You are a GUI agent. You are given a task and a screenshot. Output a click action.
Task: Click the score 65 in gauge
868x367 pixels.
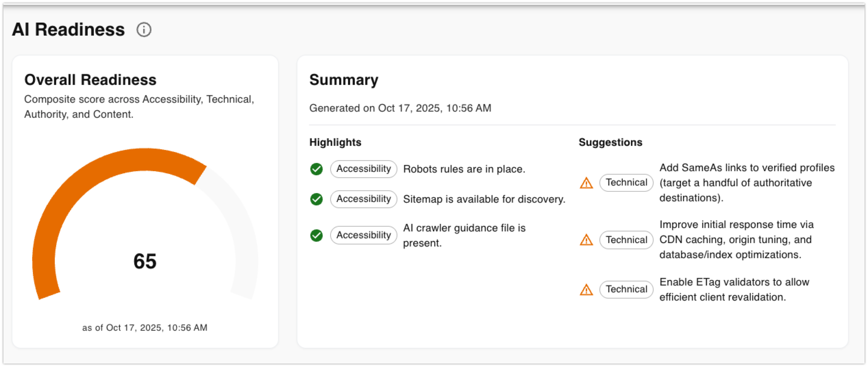coord(145,261)
